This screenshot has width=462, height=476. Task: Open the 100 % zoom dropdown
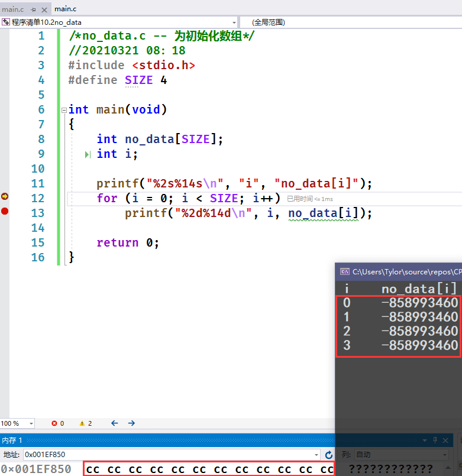[31, 423]
